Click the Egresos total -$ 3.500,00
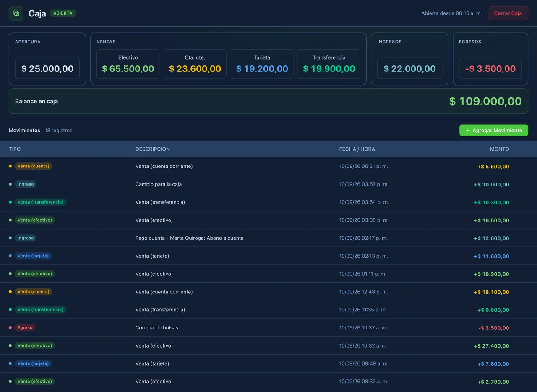The height and width of the screenshot is (392, 537). click(x=490, y=68)
